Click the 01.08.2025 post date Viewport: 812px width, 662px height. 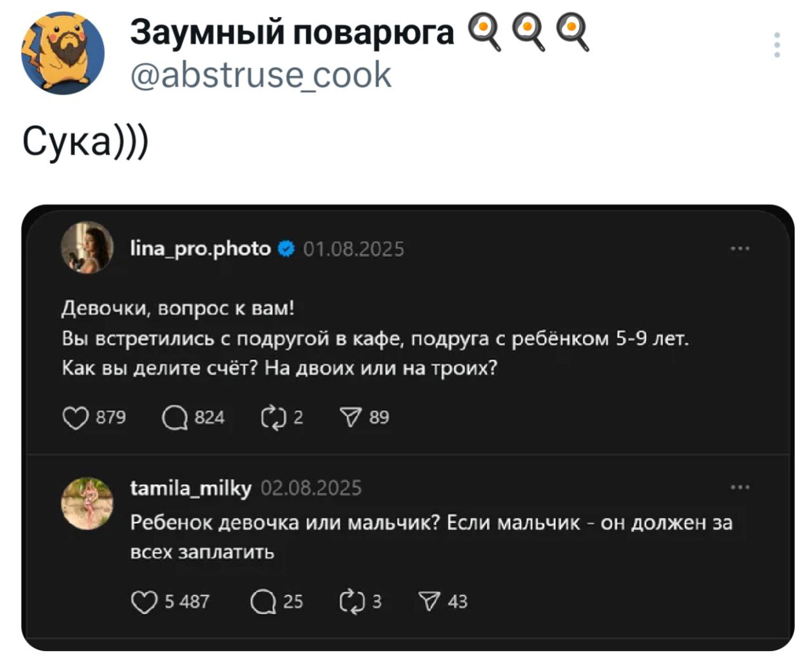pyautogui.click(x=353, y=249)
